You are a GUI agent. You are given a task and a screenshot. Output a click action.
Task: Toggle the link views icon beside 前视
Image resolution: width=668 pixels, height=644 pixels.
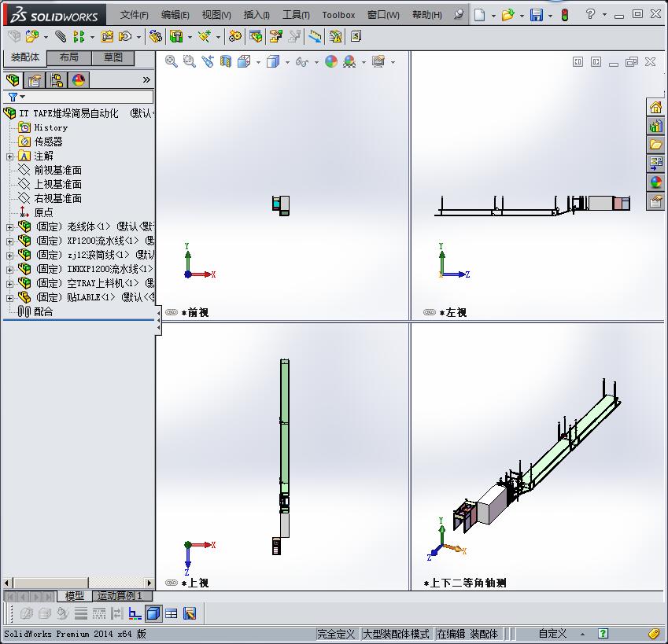click(172, 312)
